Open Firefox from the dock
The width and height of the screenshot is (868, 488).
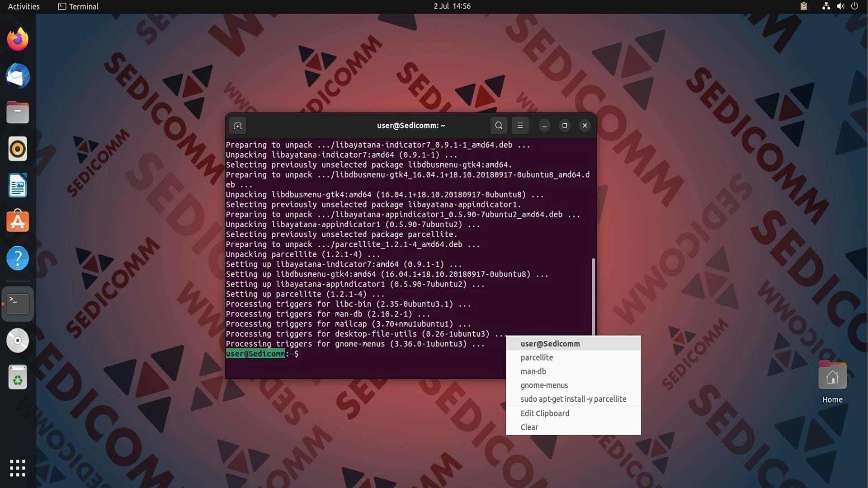pyautogui.click(x=18, y=39)
